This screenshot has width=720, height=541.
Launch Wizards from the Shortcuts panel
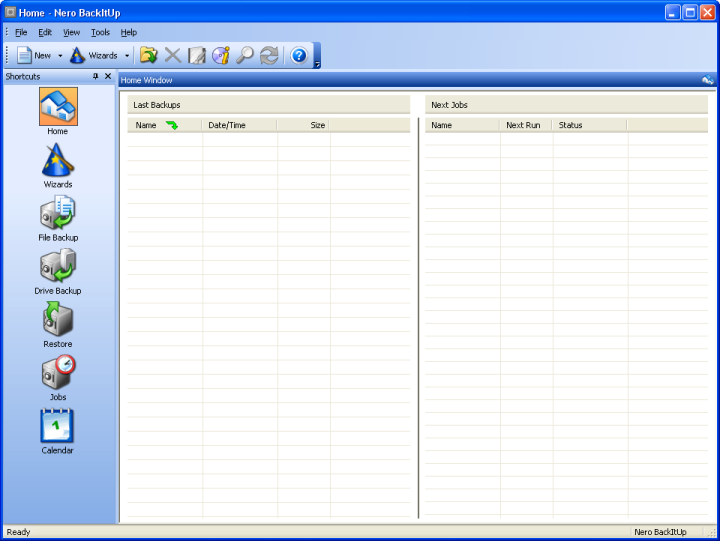57,160
